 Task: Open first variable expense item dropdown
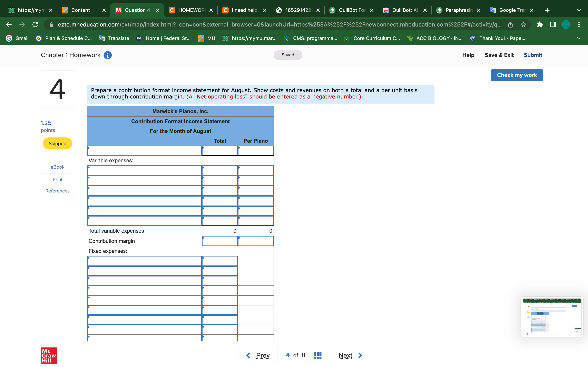pos(144,171)
